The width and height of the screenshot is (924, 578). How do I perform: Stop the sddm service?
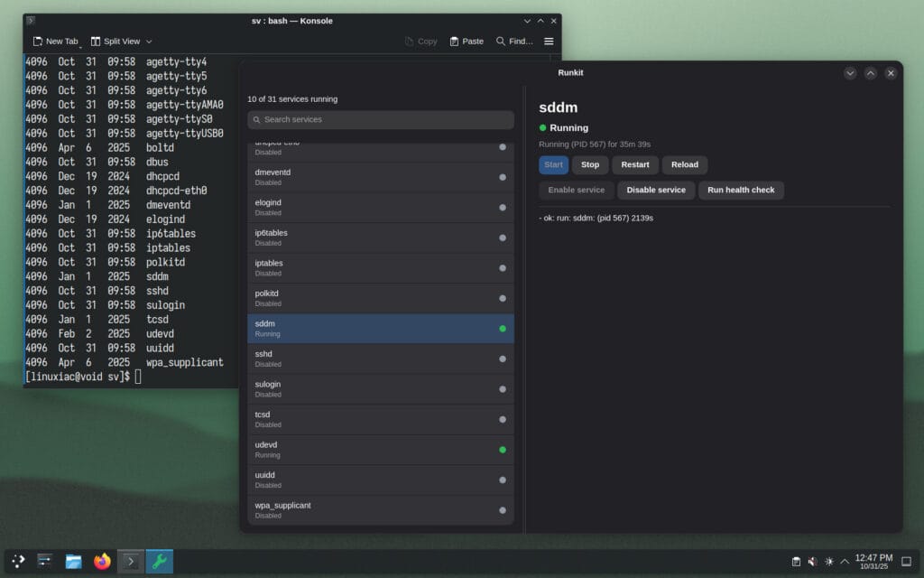tap(589, 164)
